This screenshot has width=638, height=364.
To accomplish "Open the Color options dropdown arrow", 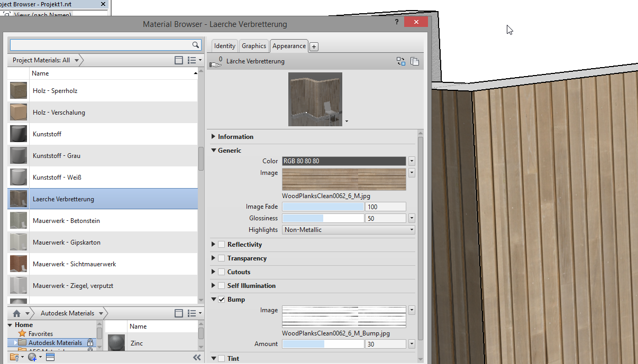I will tap(412, 161).
